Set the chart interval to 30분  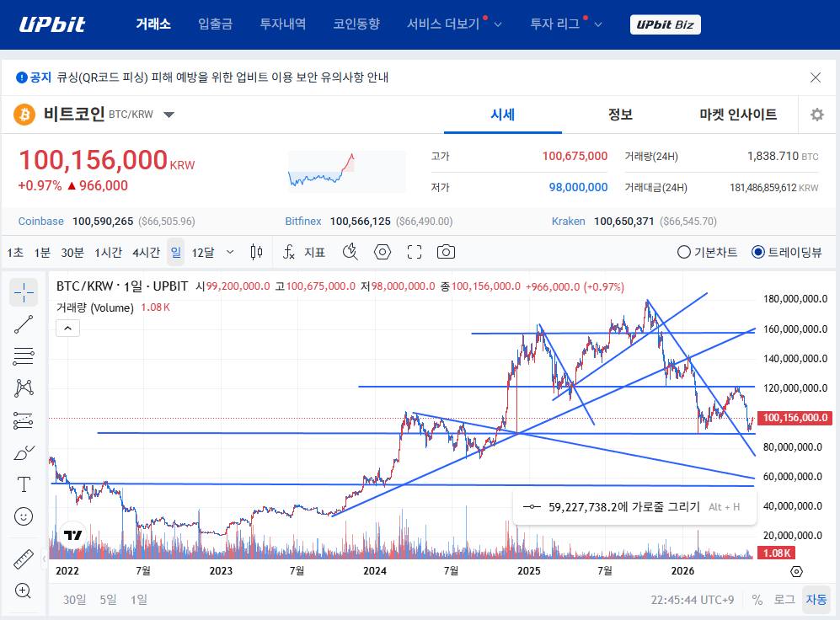coord(72,252)
